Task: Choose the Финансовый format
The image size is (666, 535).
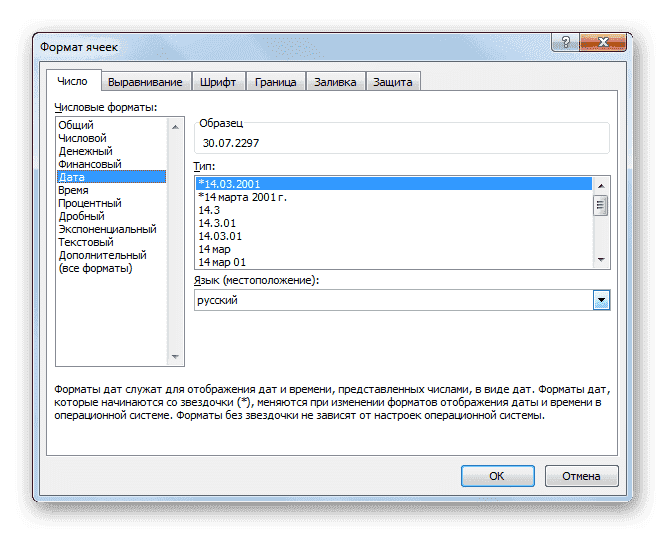Action: [x=111, y=164]
